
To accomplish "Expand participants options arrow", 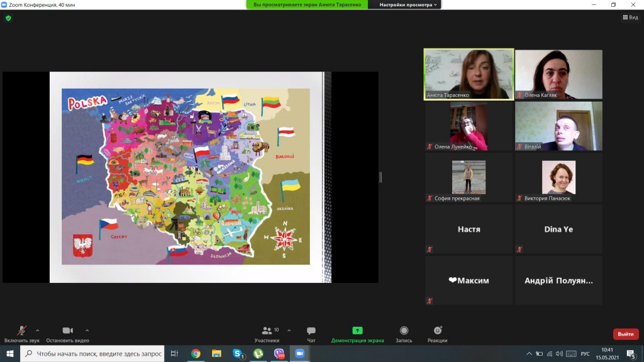I will click(x=289, y=331).
